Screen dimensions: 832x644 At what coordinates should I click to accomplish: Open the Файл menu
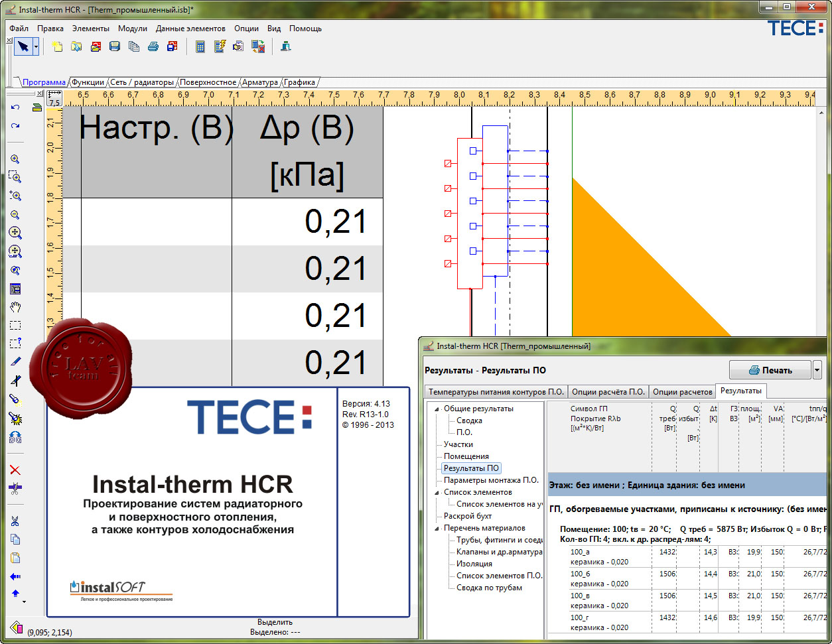tap(19, 29)
